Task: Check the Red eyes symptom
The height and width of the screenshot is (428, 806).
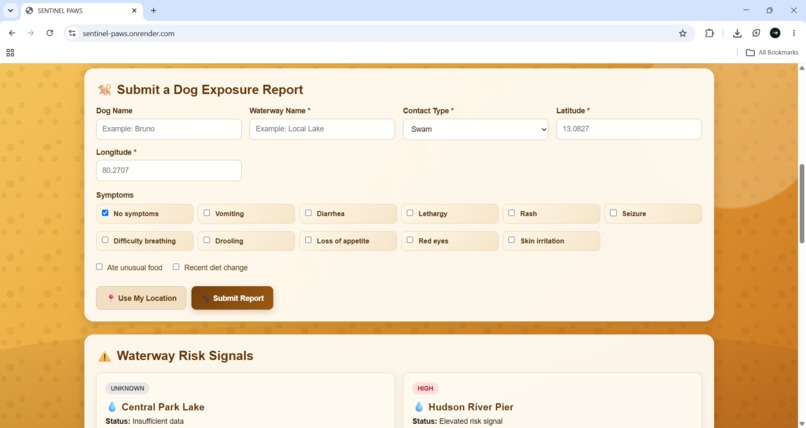Action: point(410,240)
